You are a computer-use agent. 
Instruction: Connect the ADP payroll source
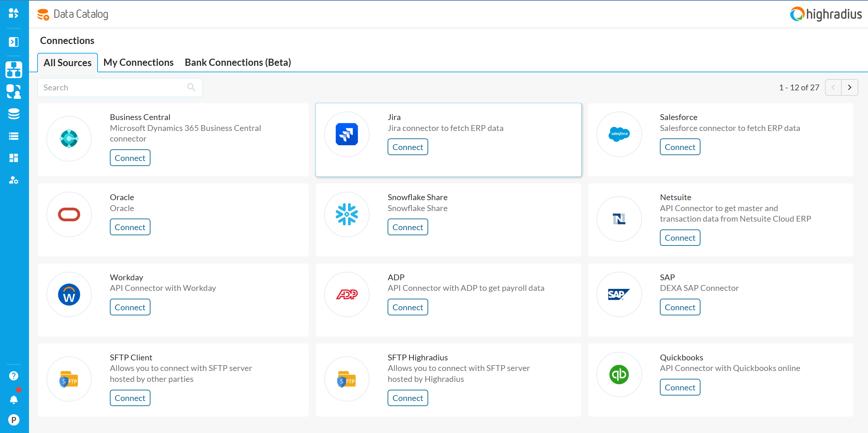click(x=408, y=307)
